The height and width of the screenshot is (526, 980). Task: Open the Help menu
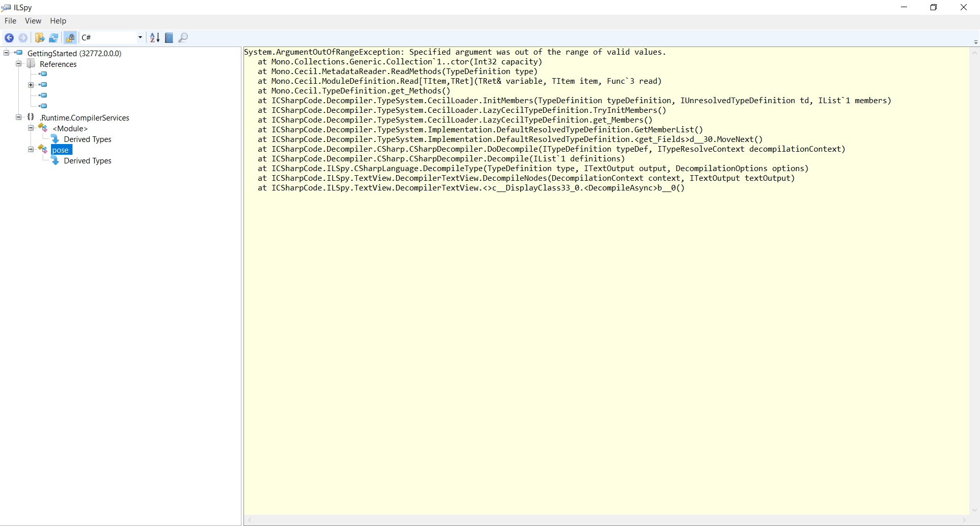point(58,21)
